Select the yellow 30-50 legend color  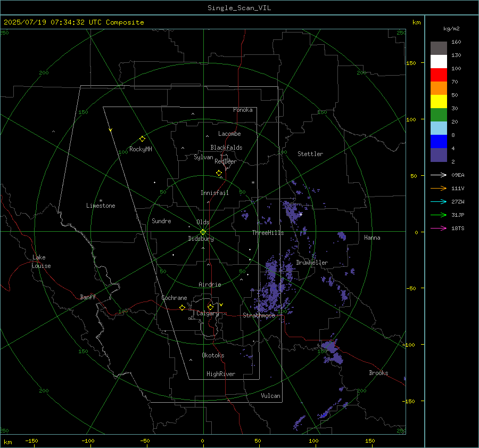click(x=439, y=102)
